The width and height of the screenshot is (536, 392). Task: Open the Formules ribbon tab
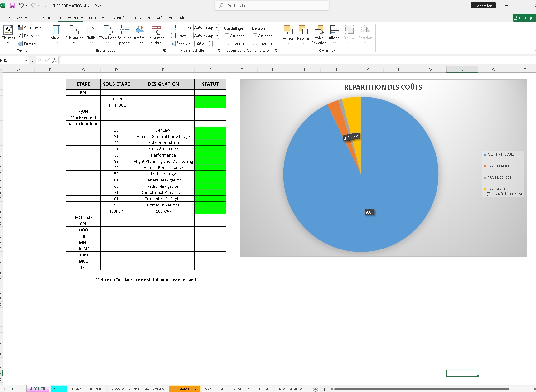pyautogui.click(x=97, y=18)
